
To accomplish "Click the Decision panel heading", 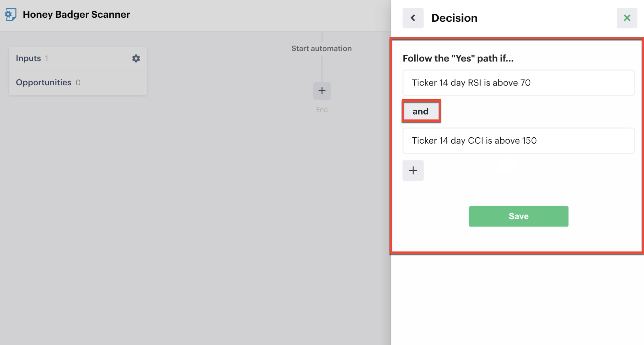I will (x=454, y=18).
